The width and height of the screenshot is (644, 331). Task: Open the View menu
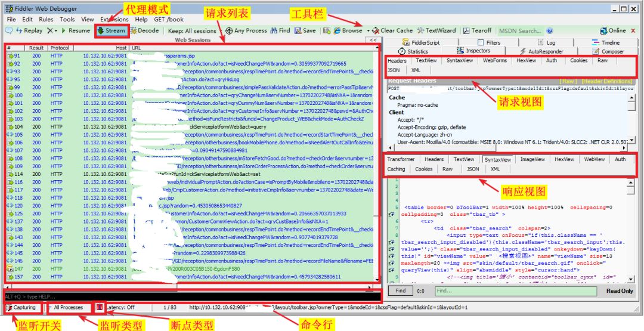[x=88, y=19]
